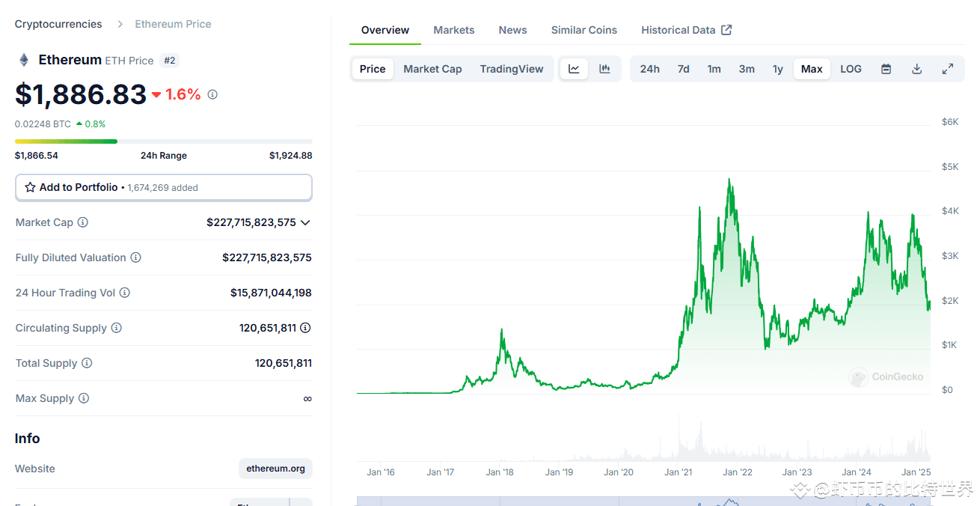Click the Max timeframe selector pill

[x=812, y=68]
